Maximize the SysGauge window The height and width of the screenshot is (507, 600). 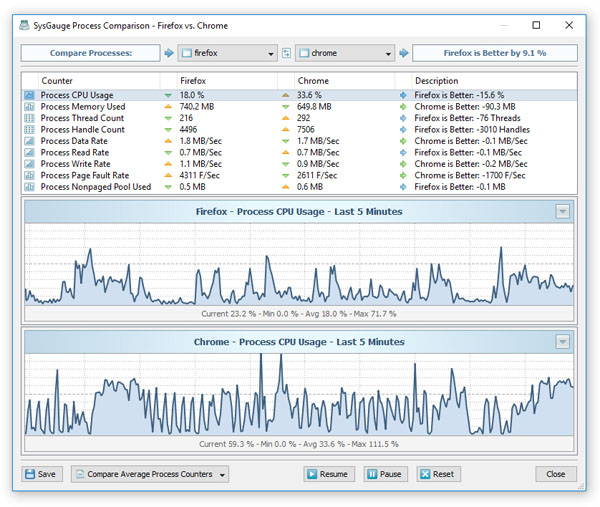coord(536,25)
